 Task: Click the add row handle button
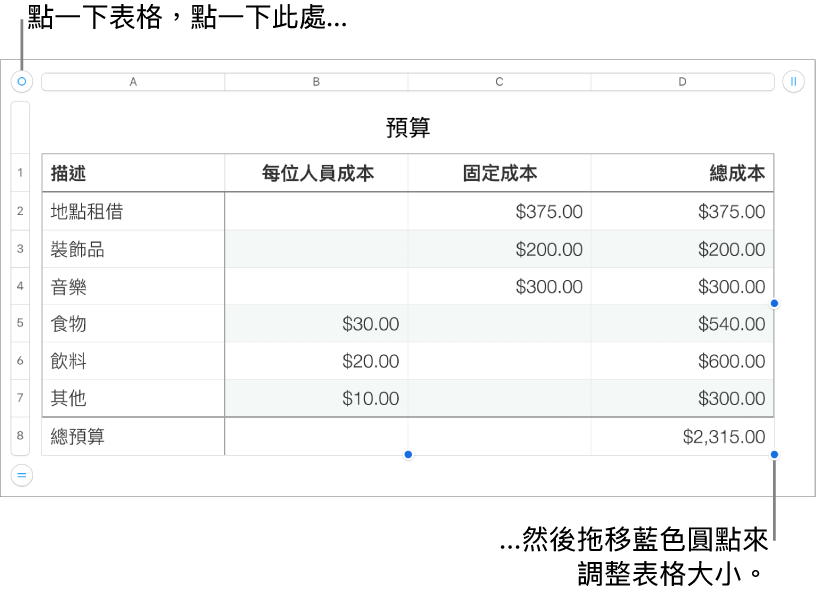21,475
